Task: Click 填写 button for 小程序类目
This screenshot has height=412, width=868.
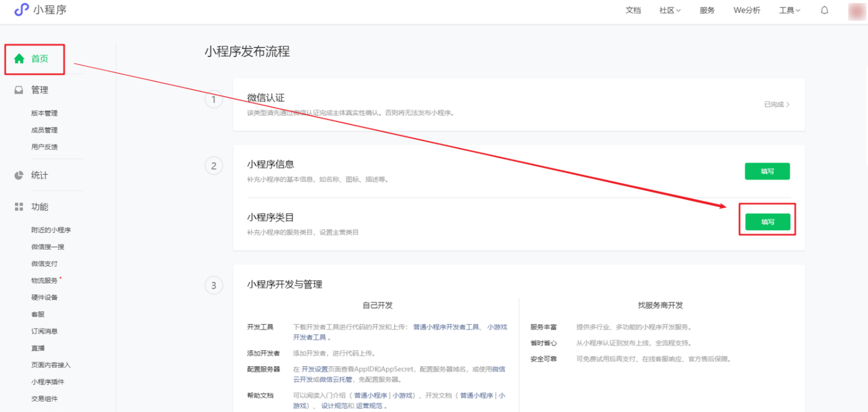Action: [767, 222]
